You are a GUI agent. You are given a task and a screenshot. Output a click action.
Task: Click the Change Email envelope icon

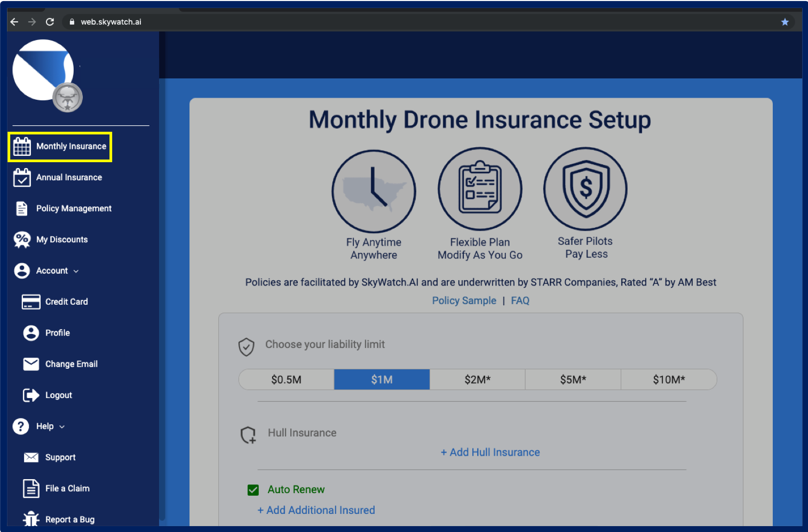tap(31, 364)
